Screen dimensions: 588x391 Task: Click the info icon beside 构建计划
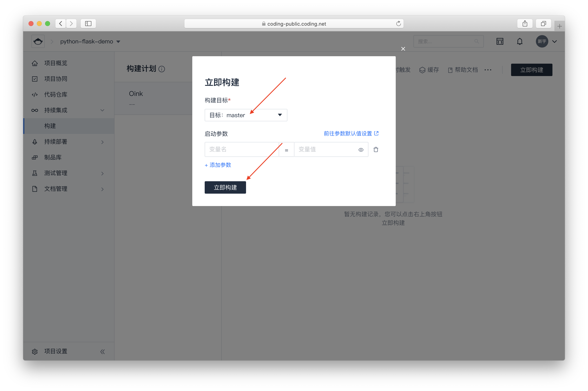click(x=162, y=69)
